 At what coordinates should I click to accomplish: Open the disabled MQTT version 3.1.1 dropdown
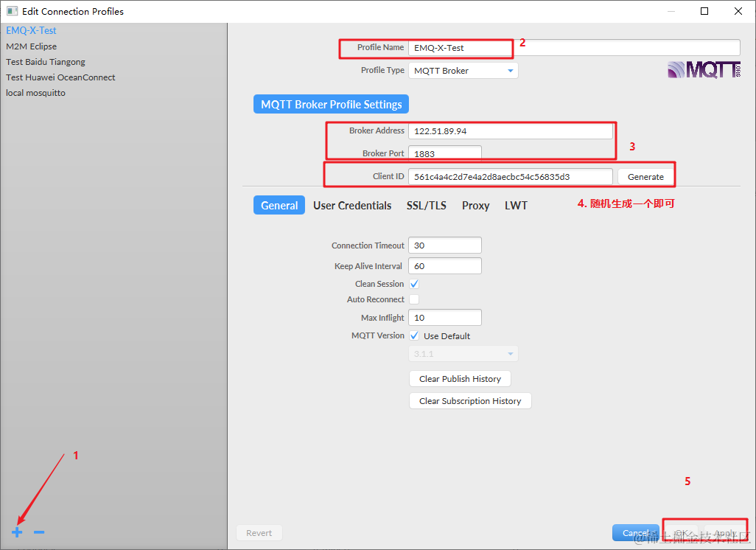463,354
